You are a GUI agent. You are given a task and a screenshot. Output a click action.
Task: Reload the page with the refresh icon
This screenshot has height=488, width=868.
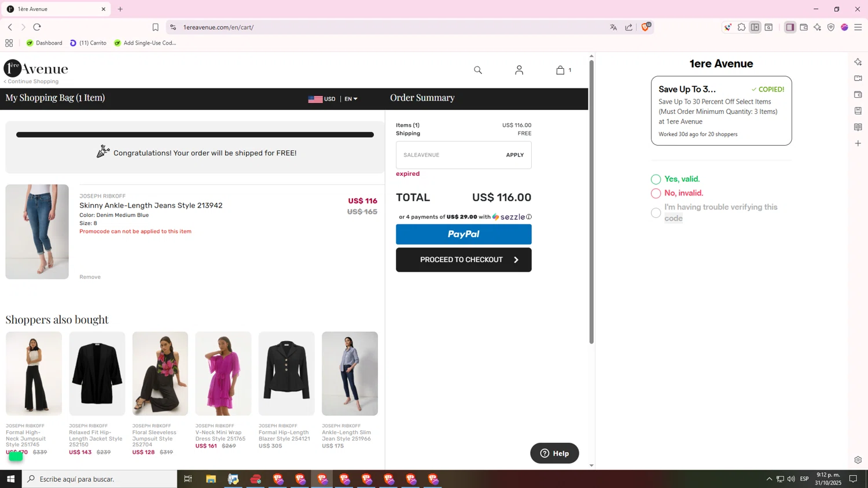click(37, 27)
